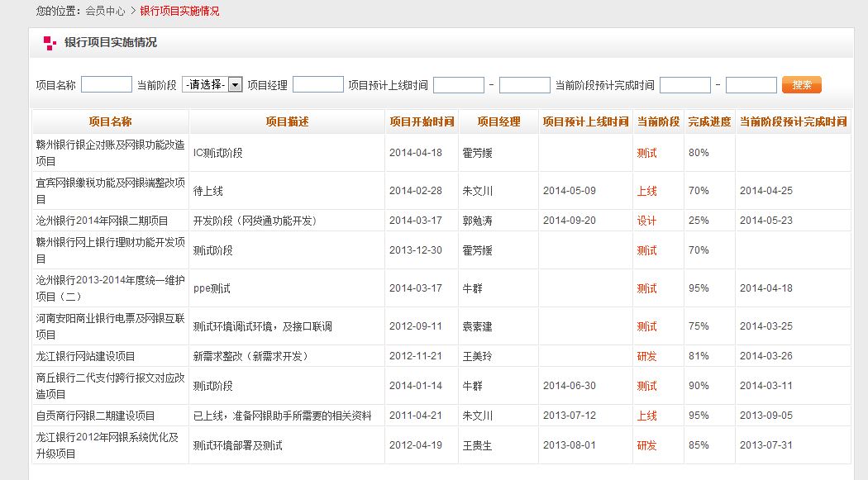
Task: Click the 项目开始时间 column header
Action: coord(422,121)
